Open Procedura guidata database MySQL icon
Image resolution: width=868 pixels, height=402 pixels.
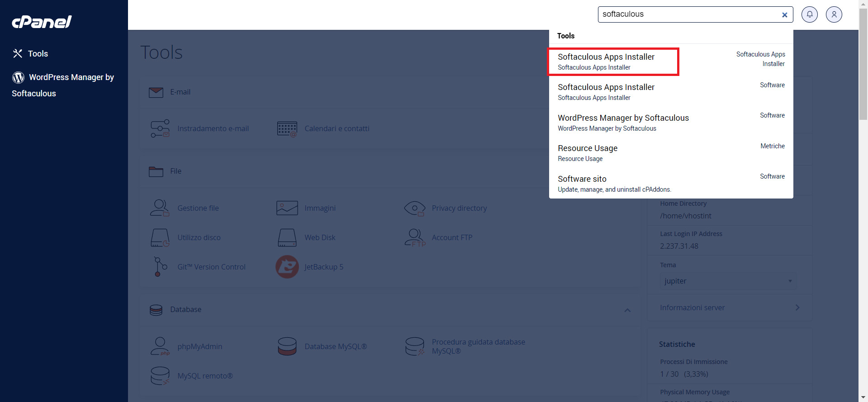coord(415,346)
